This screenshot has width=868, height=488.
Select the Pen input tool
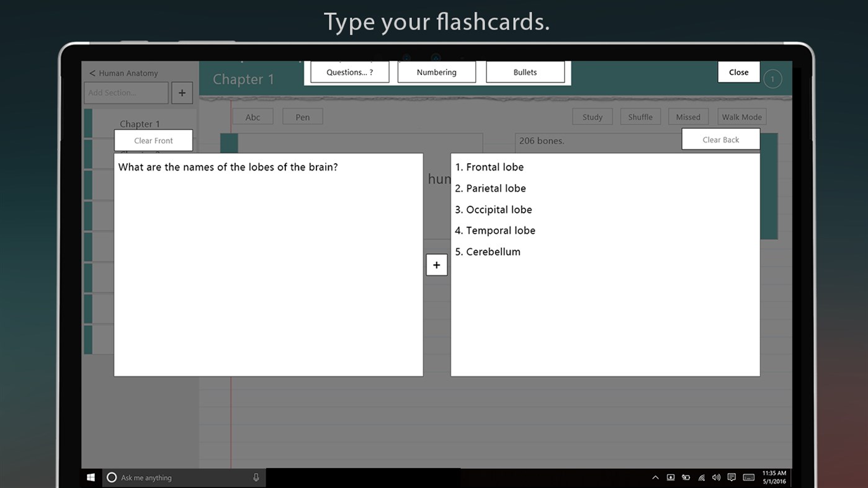tap(302, 116)
